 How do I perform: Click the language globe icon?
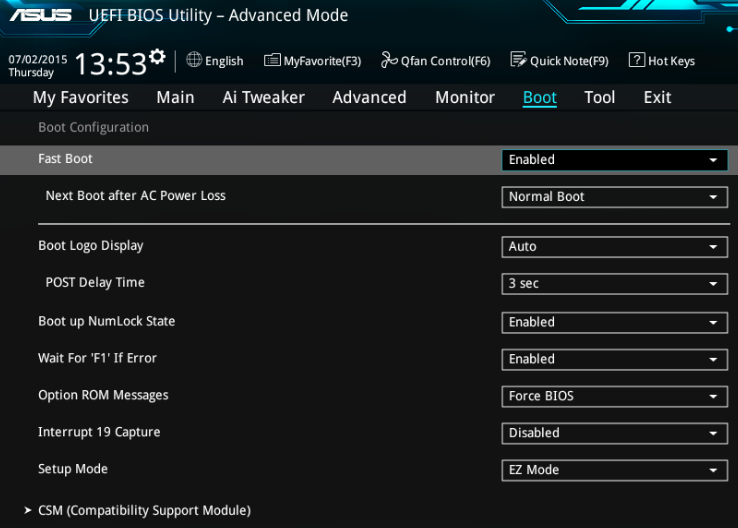[194, 60]
